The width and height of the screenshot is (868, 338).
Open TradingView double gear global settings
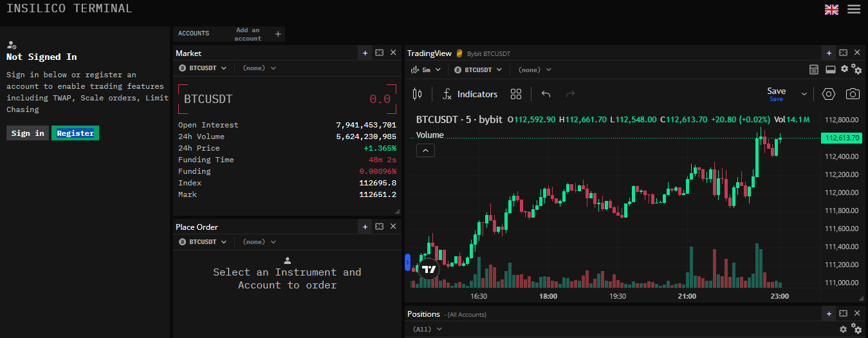pos(856,70)
